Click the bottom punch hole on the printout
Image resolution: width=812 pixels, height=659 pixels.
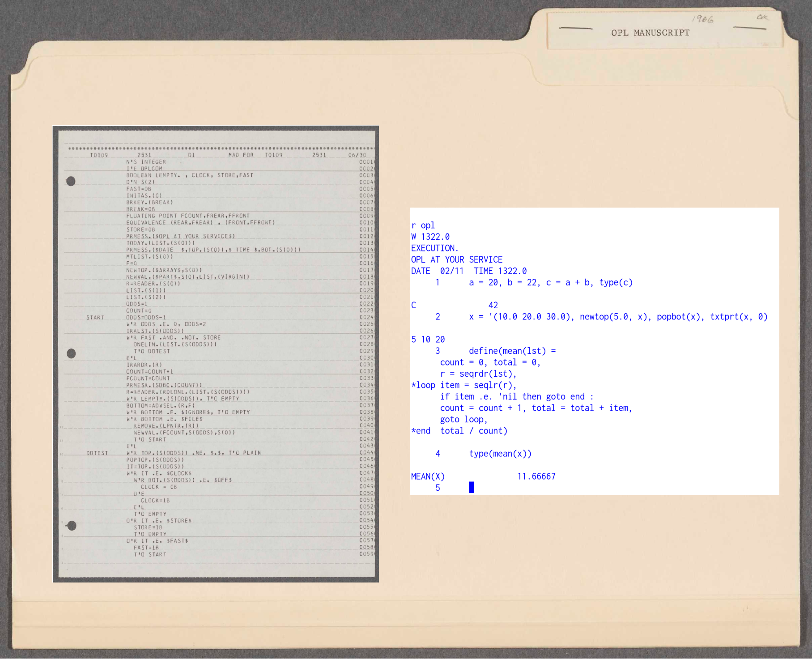point(72,526)
